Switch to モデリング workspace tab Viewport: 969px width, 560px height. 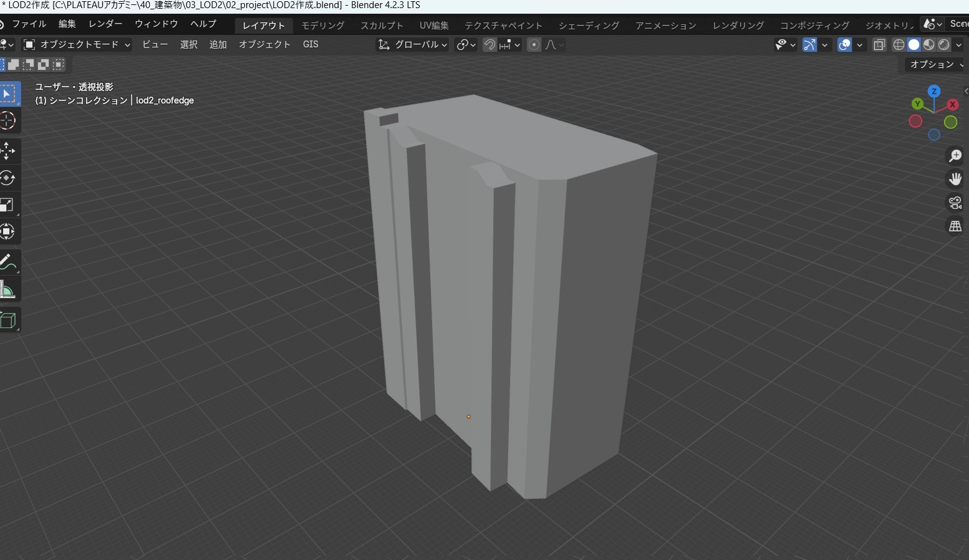coord(323,26)
